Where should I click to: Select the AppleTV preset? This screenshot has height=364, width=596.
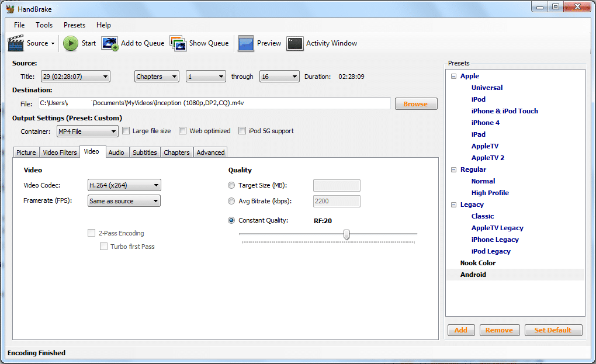point(484,146)
